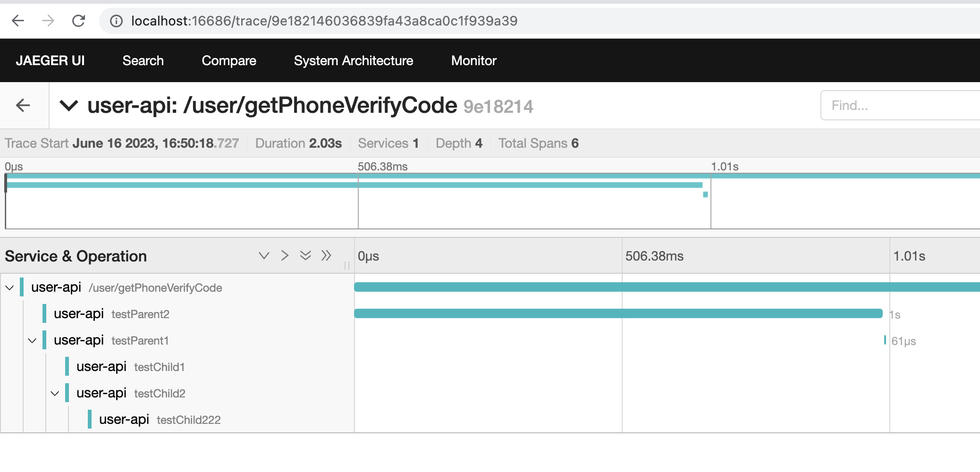Open the System Architecture menu item
The image size is (980, 472).
coord(354,60)
